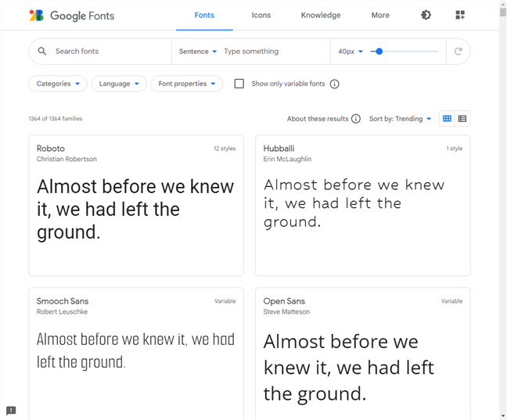Adjust the font size preview slider
This screenshot has height=420, width=507.
pyautogui.click(x=405, y=51)
